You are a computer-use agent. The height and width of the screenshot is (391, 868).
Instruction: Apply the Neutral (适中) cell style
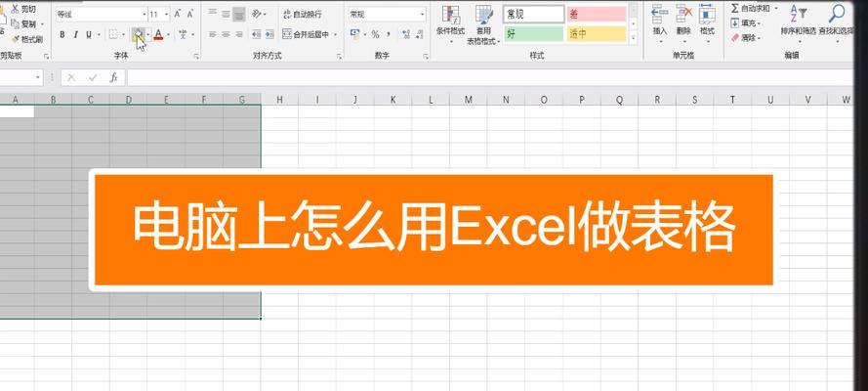pyautogui.click(x=597, y=34)
